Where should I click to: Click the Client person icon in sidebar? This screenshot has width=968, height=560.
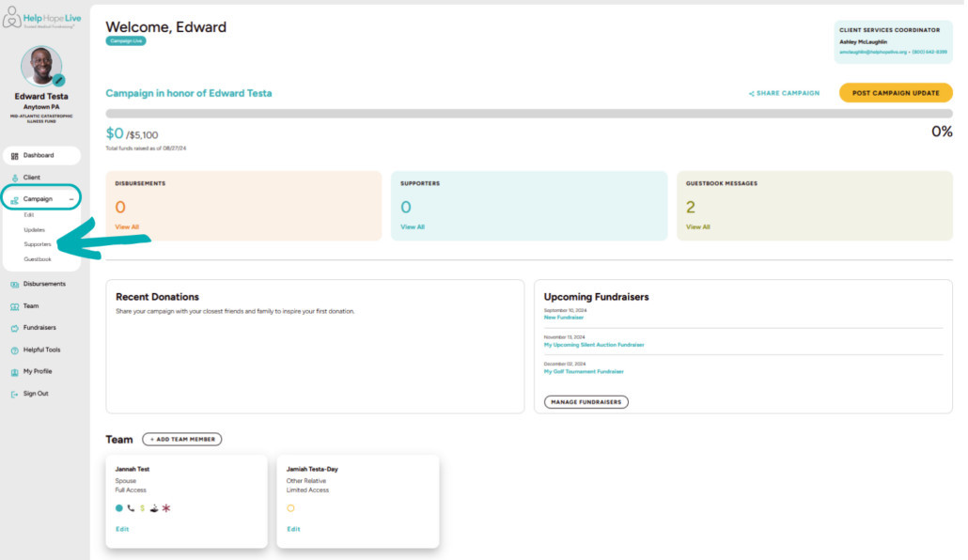15,178
